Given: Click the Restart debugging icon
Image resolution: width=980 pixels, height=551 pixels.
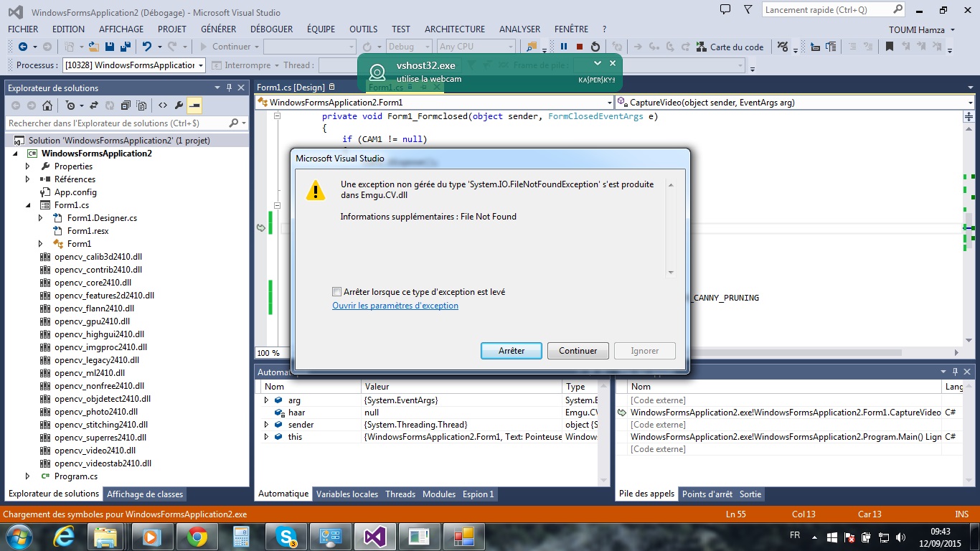Looking at the screenshot, I should [595, 47].
